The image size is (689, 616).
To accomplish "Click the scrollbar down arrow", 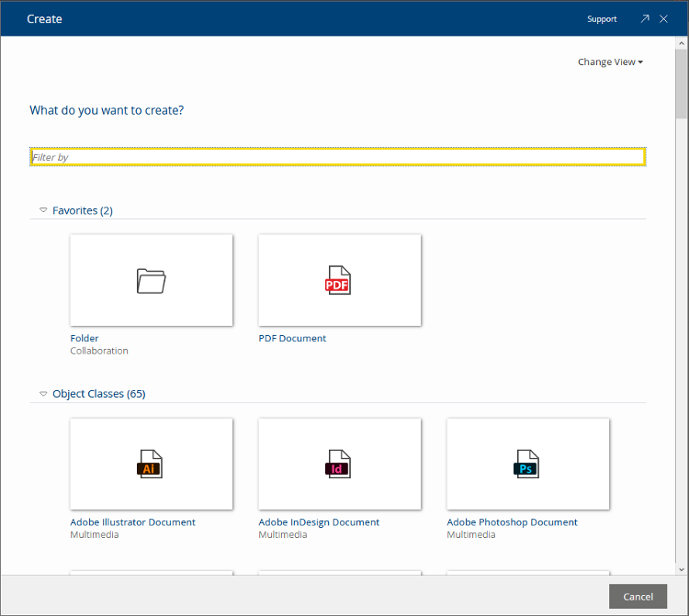I will click(x=682, y=569).
